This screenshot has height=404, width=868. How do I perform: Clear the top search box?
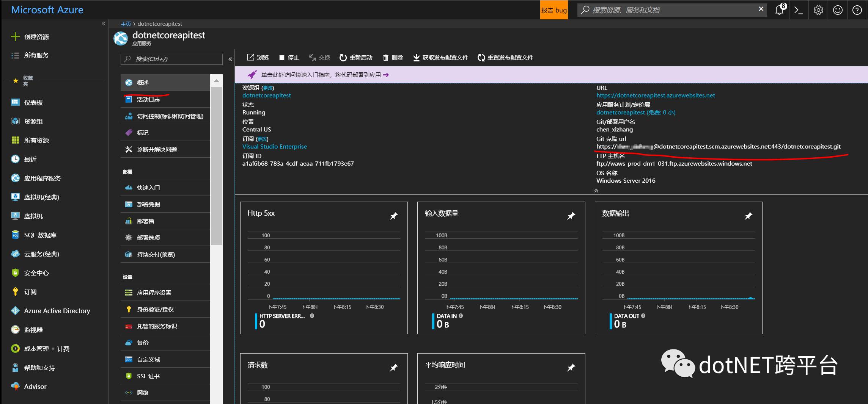761,9
